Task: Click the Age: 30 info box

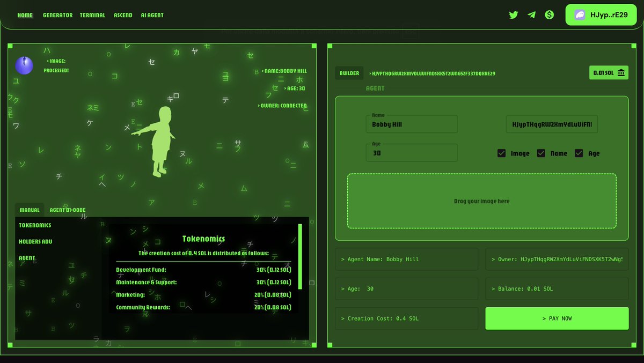Action: 406,288
